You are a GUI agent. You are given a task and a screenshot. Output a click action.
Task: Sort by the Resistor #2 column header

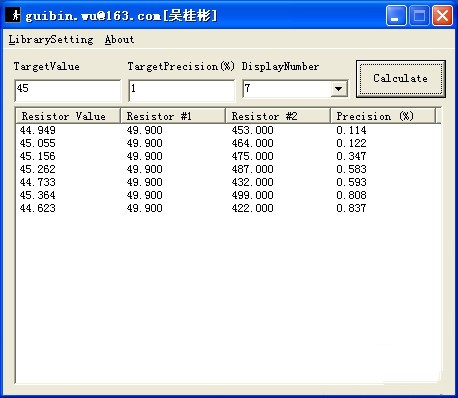pos(278,116)
